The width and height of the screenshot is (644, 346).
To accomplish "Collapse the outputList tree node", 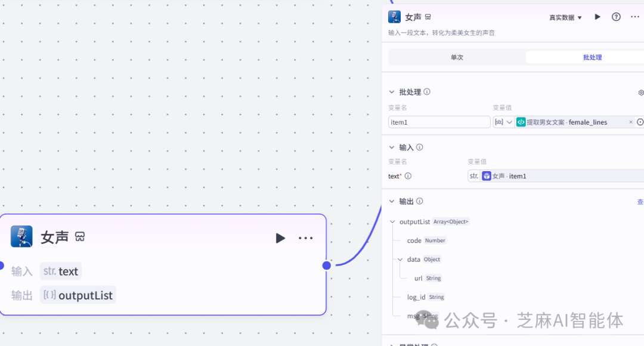I will pos(392,222).
